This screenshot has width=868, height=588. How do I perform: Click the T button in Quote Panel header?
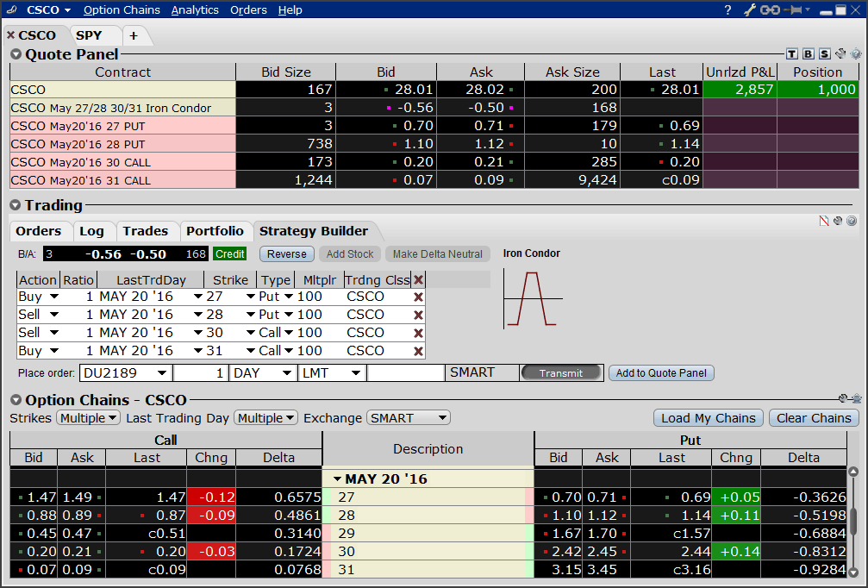click(792, 53)
